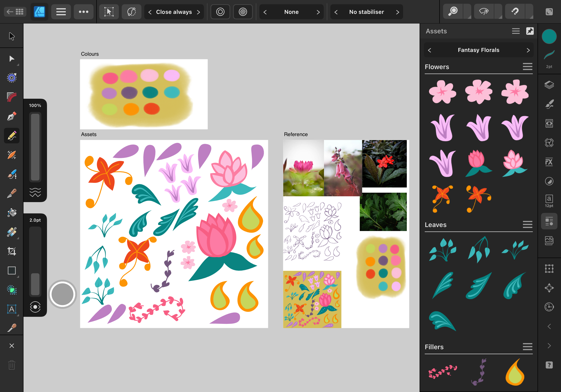Image resolution: width=561 pixels, height=392 pixels.
Task: Click the teal fill colour well
Action: (549, 36)
